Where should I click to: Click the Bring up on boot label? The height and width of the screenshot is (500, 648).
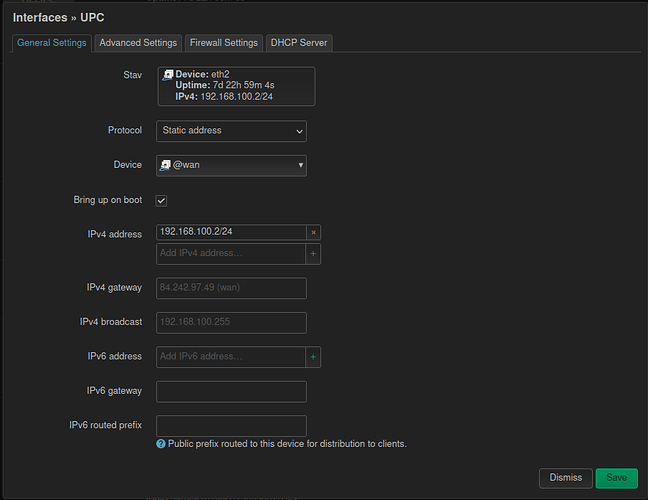click(x=108, y=200)
